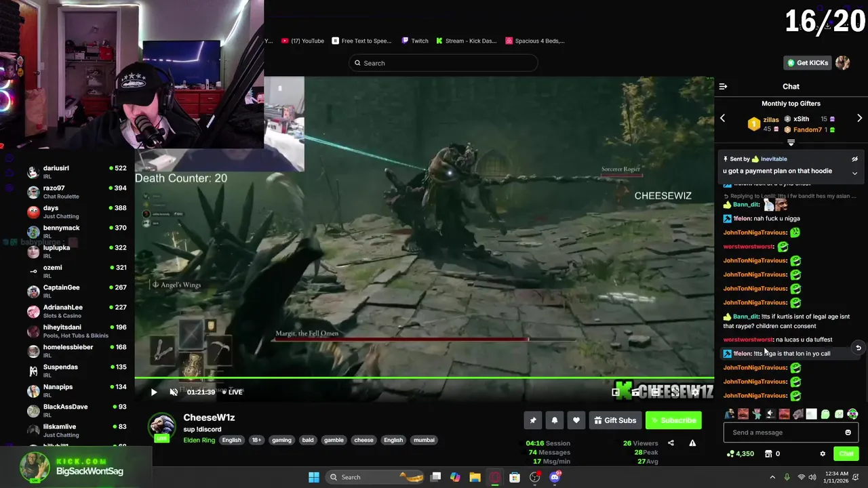Hide the pinned message
Screen dimensions: 868x488
coord(854,159)
